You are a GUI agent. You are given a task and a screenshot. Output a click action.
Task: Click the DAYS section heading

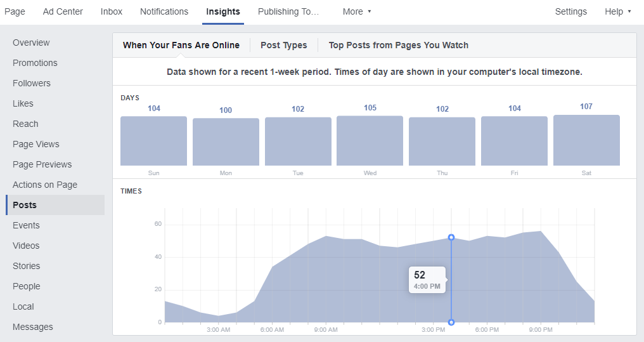(130, 98)
